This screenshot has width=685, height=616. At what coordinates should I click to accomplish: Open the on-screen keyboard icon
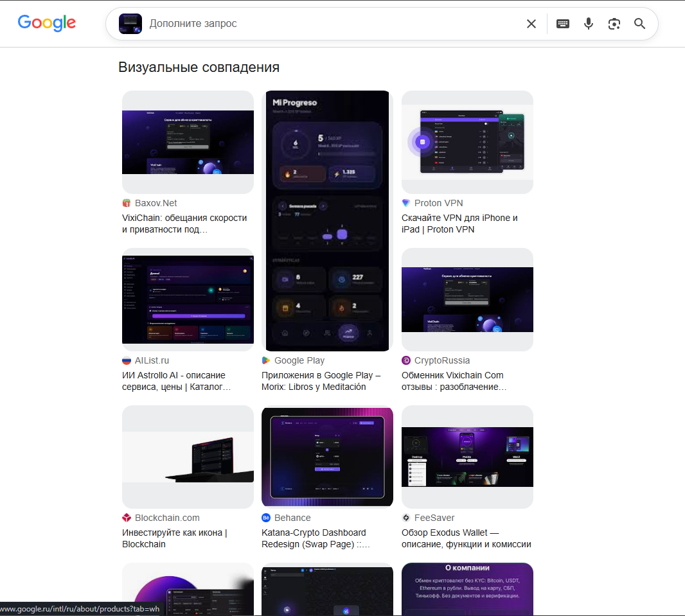pyautogui.click(x=563, y=24)
